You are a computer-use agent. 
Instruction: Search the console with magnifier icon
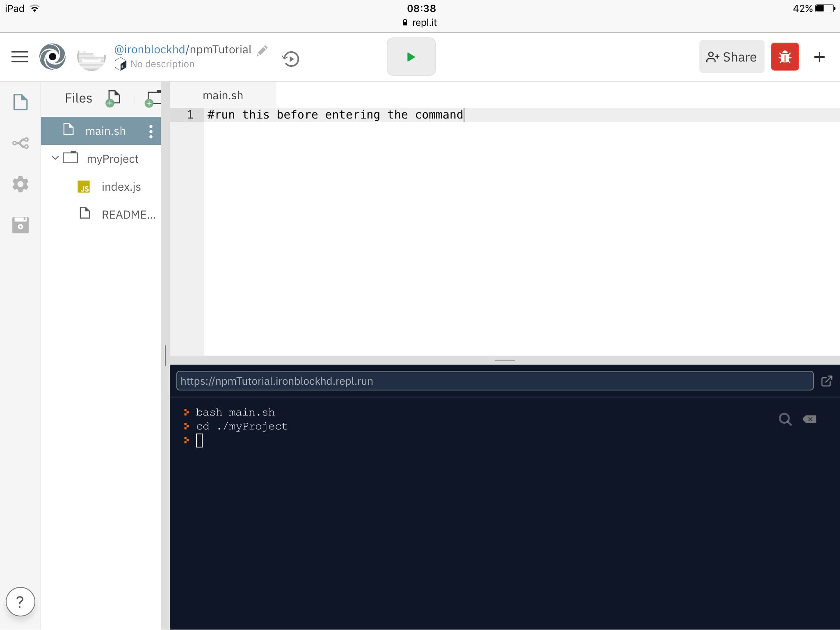point(785,419)
